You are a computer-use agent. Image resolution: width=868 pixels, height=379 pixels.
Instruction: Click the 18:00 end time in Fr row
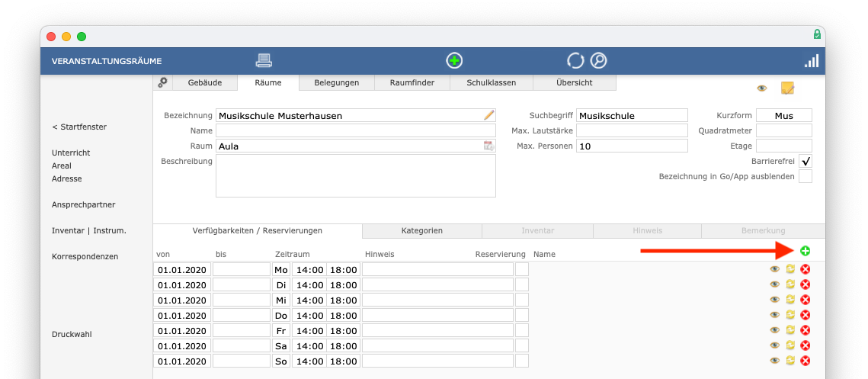343,330
